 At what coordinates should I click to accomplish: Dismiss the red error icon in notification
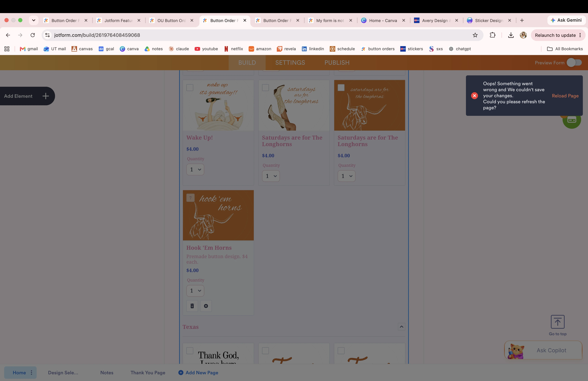tap(474, 96)
